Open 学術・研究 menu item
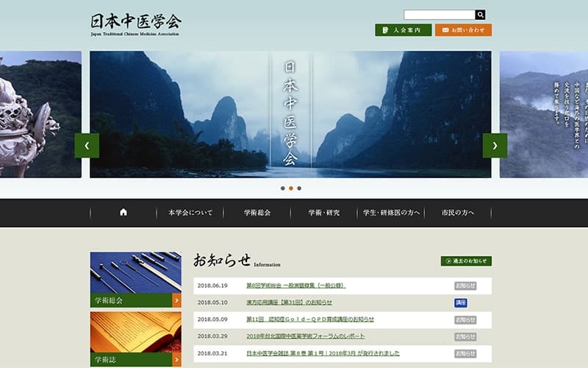The width and height of the screenshot is (588, 368). point(323,213)
